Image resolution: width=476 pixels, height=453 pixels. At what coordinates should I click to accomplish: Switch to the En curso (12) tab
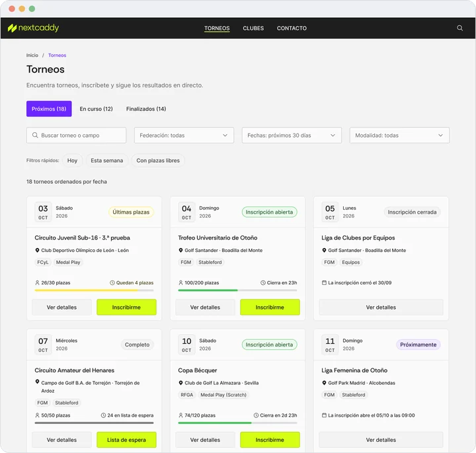pyautogui.click(x=97, y=108)
